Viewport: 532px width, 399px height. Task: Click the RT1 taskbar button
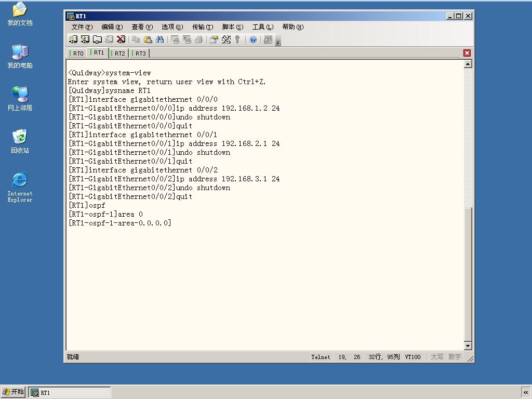(x=70, y=393)
